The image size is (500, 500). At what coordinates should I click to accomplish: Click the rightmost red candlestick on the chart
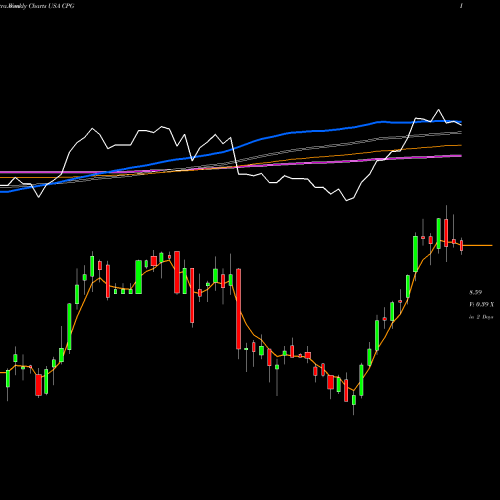click(462, 246)
